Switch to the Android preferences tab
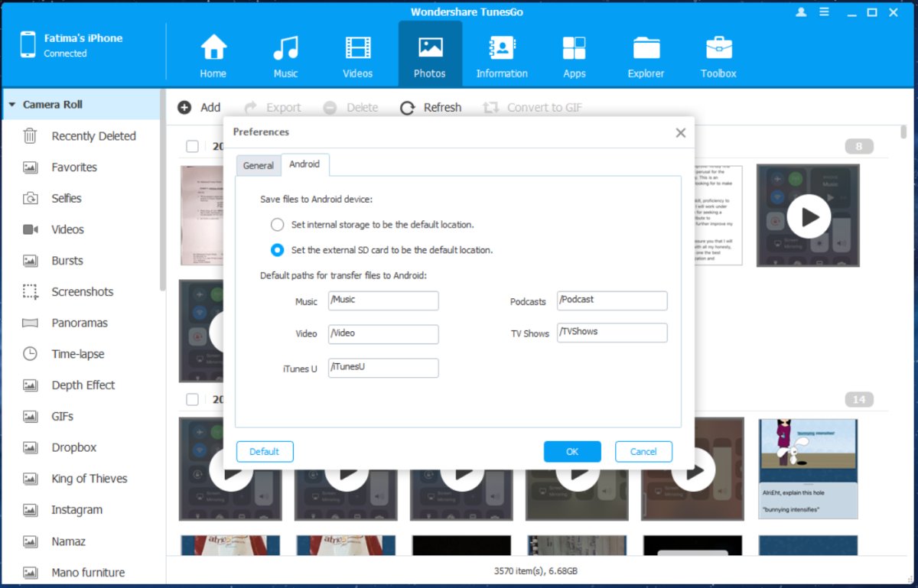 click(304, 165)
